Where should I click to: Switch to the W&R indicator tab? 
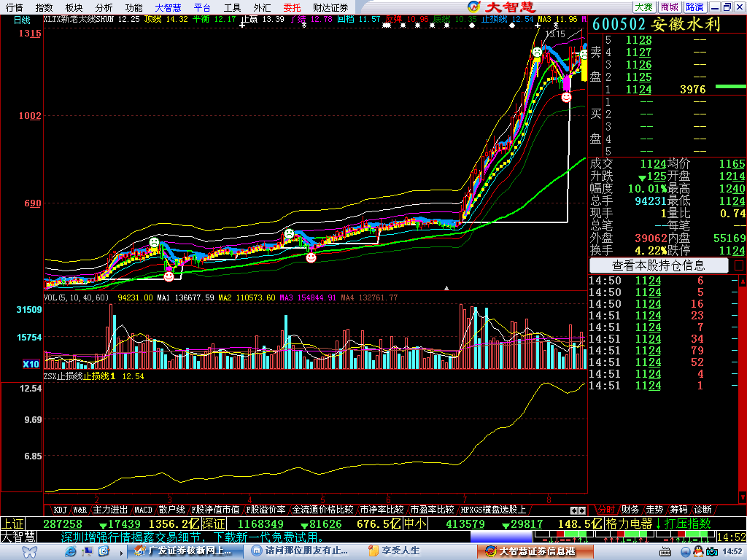pyautogui.click(x=80, y=510)
